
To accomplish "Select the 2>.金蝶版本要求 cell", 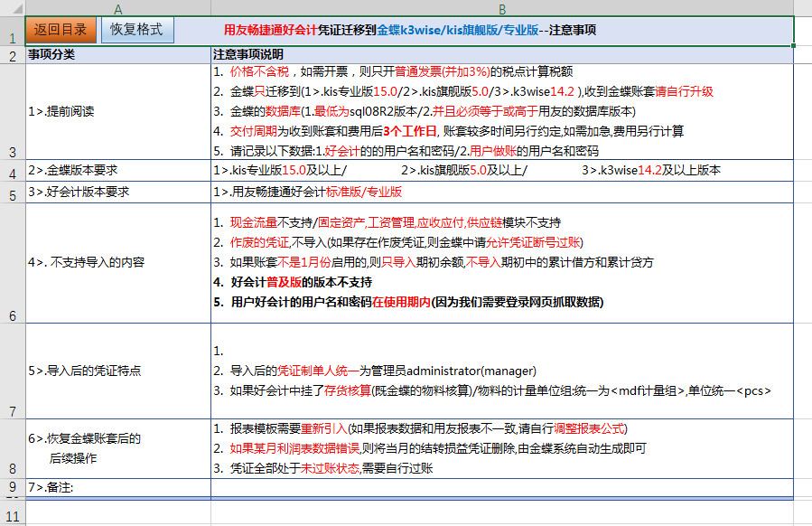I will coord(117,171).
